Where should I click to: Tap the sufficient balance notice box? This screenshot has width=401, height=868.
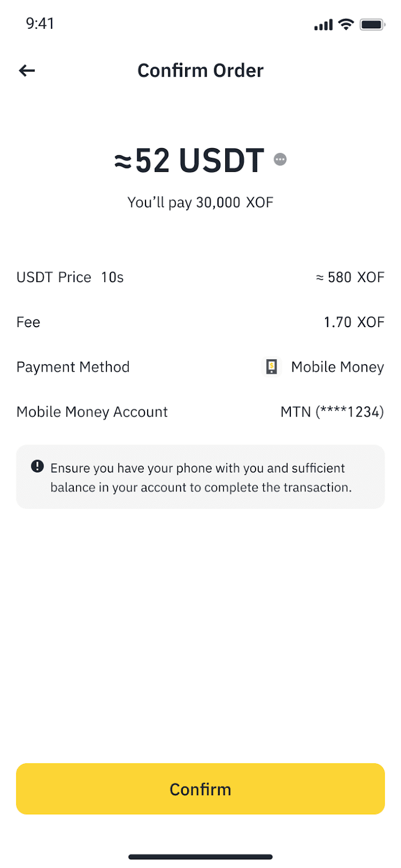click(x=200, y=477)
